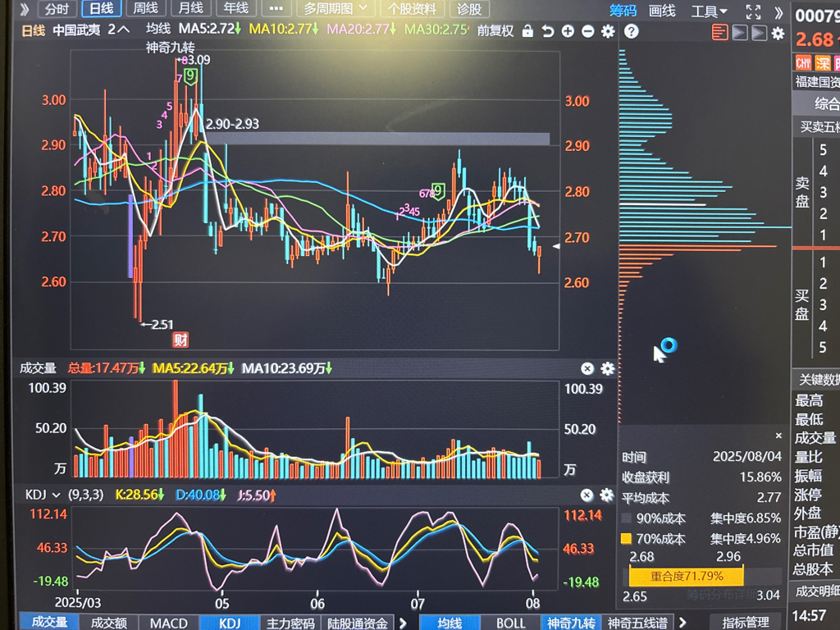Toggle fullscreen chart view icon
This screenshot has width=840, height=630.
(753, 11)
